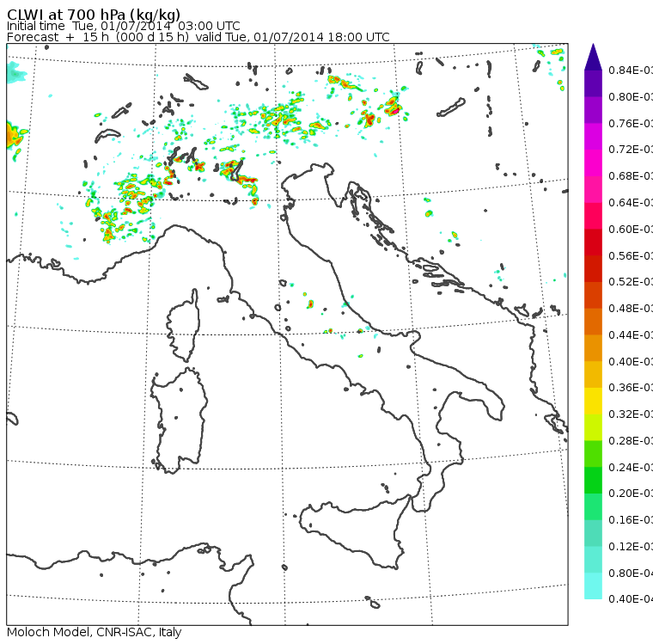Click the island of Sicily on the map
Screen dimensions: 653x644
(x=354, y=531)
